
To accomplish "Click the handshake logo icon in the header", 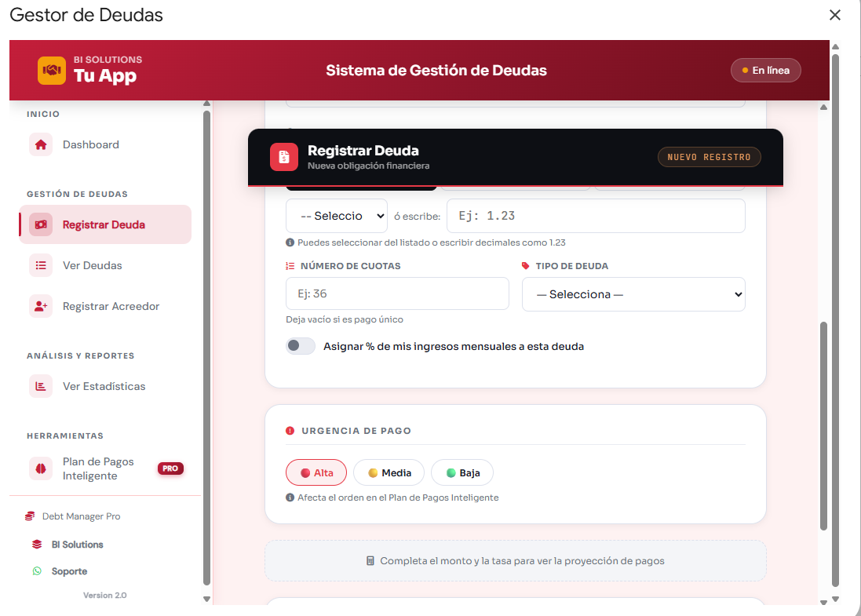I will [52, 71].
